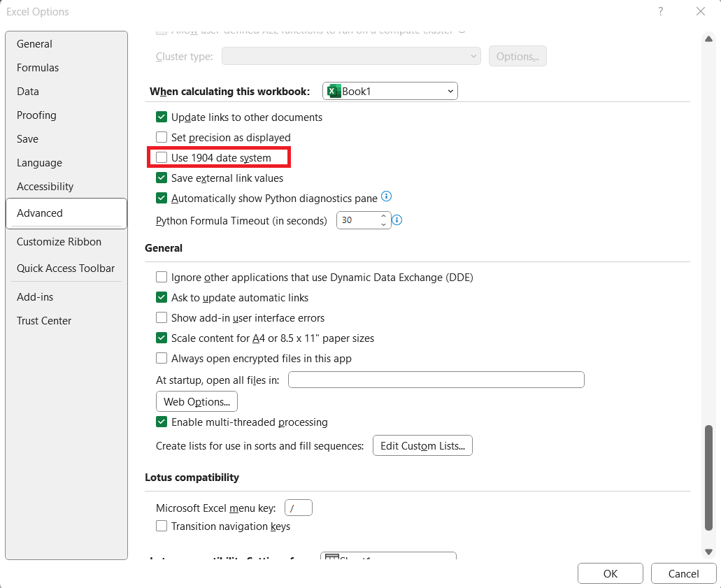
Task: Enable Ignore other applications that use DDE
Action: point(162,277)
